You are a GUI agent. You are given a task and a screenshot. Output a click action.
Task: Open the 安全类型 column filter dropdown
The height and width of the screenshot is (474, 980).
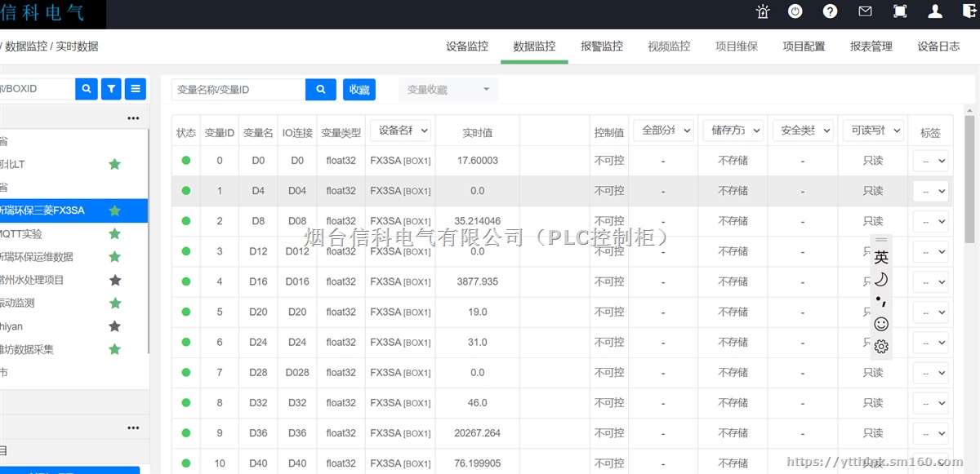pyautogui.click(x=803, y=131)
